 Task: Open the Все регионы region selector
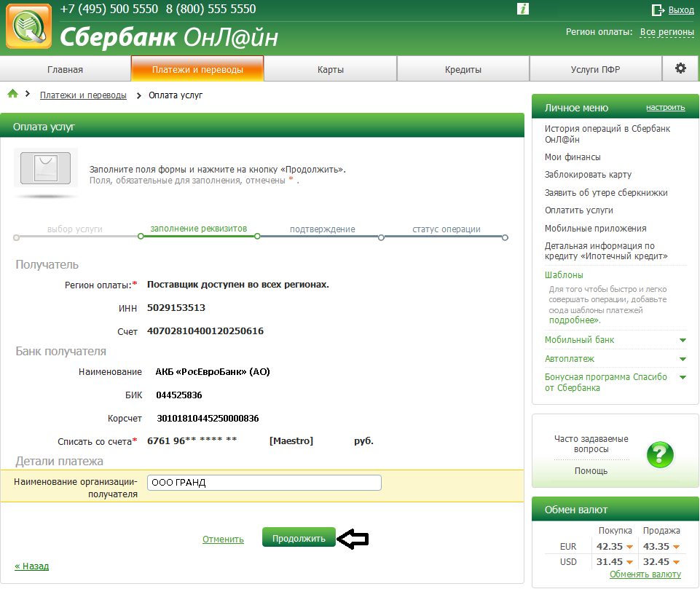(667, 32)
